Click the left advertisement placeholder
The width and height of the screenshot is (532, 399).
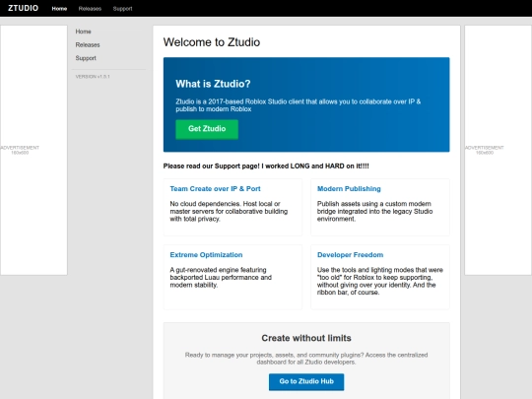33,150
